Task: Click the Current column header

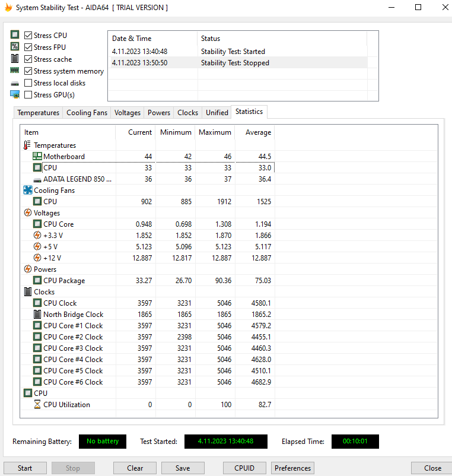Action: tap(135, 132)
